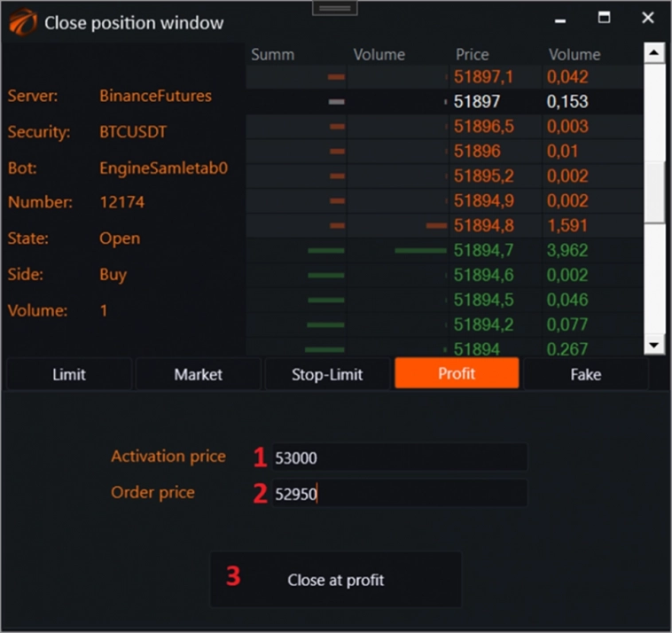Viewport: 672px width, 633px height.
Task: Click volume 0,042 cell
Action: click(567, 77)
